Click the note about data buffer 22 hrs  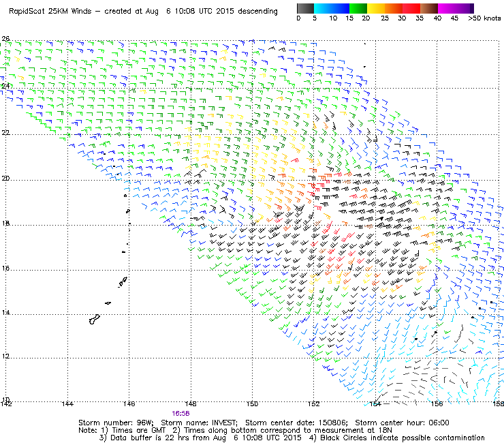pyautogui.click(x=200, y=438)
